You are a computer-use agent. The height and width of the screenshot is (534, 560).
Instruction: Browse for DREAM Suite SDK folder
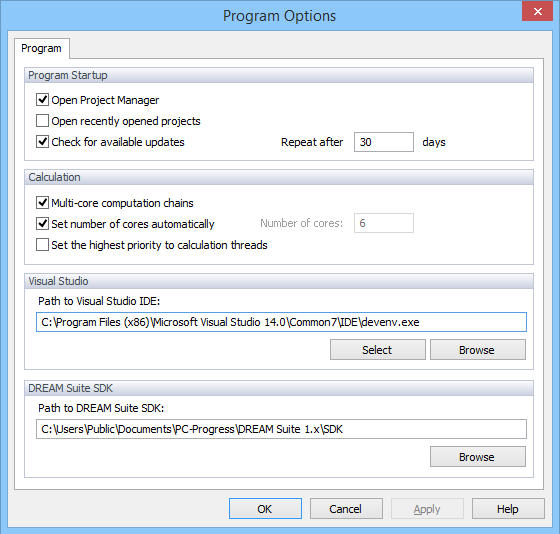click(x=478, y=456)
